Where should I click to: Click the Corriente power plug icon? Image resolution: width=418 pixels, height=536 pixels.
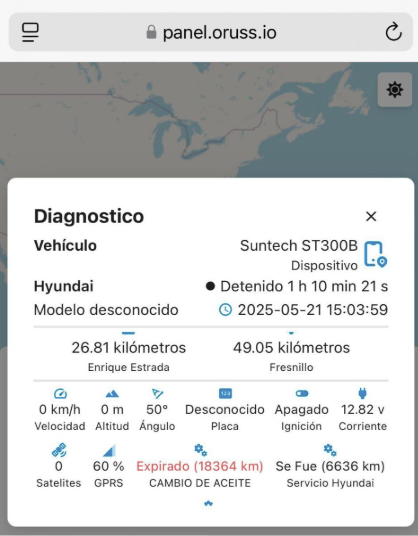click(363, 393)
